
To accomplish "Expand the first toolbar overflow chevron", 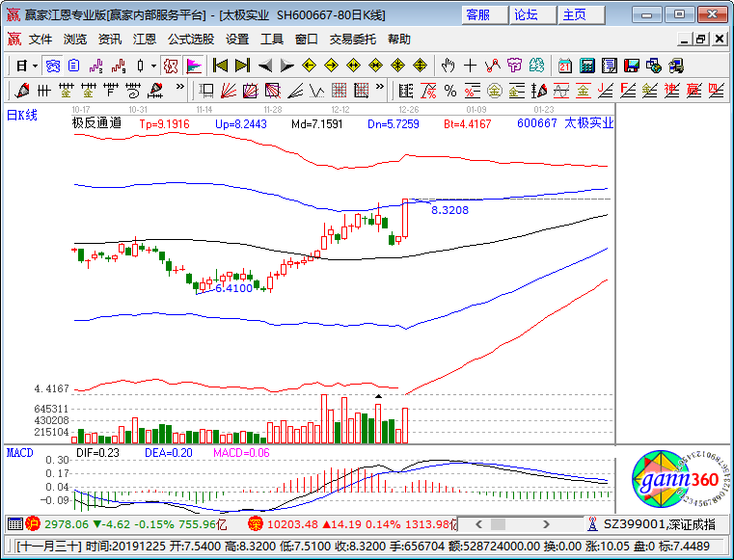I will click(x=179, y=87).
